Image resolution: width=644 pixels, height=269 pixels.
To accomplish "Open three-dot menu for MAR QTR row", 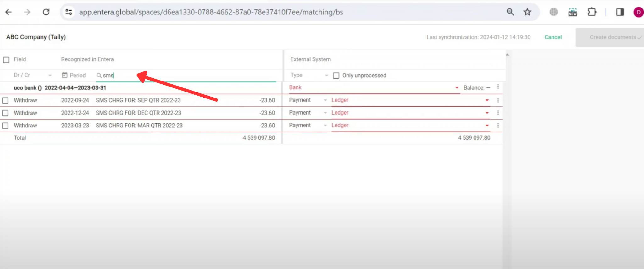I will (498, 125).
